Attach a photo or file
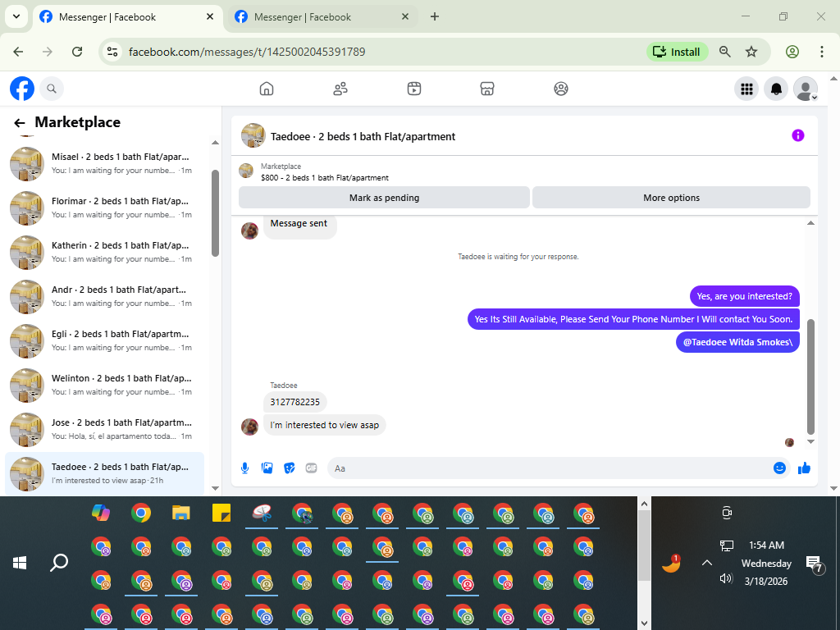The width and height of the screenshot is (840, 630). [x=267, y=468]
